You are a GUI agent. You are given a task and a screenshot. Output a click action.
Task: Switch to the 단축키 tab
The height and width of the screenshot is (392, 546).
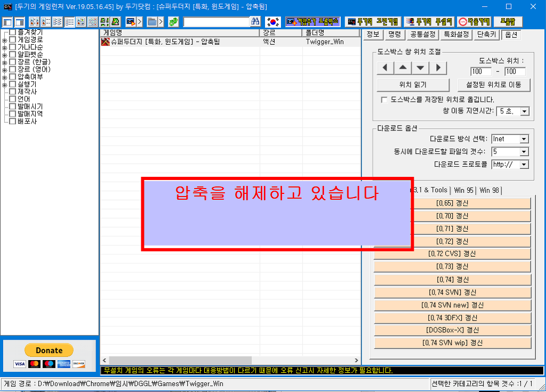[x=486, y=35]
